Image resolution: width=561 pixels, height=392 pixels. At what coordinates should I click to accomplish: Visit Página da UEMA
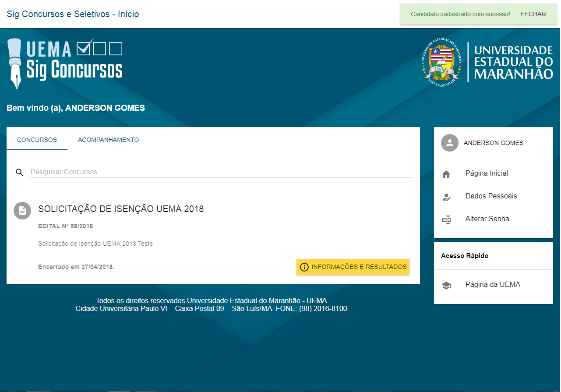point(494,285)
